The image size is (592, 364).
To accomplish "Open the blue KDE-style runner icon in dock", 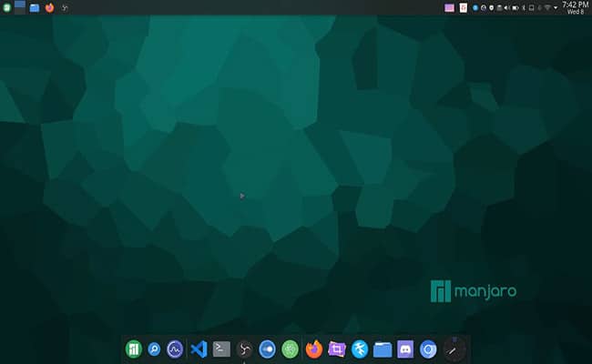I will click(360, 349).
